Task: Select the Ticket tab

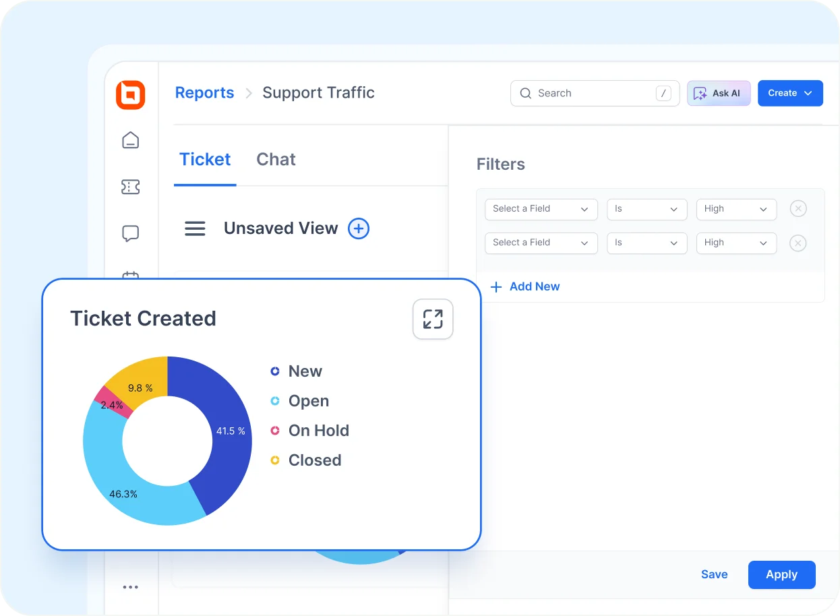Action: 205,159
